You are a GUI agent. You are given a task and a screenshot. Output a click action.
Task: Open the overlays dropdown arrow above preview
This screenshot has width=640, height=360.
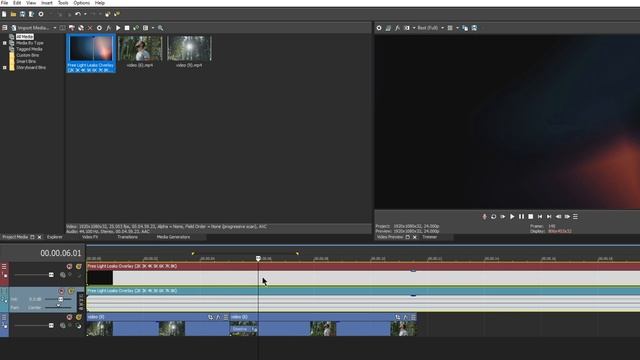coord(457,28)
